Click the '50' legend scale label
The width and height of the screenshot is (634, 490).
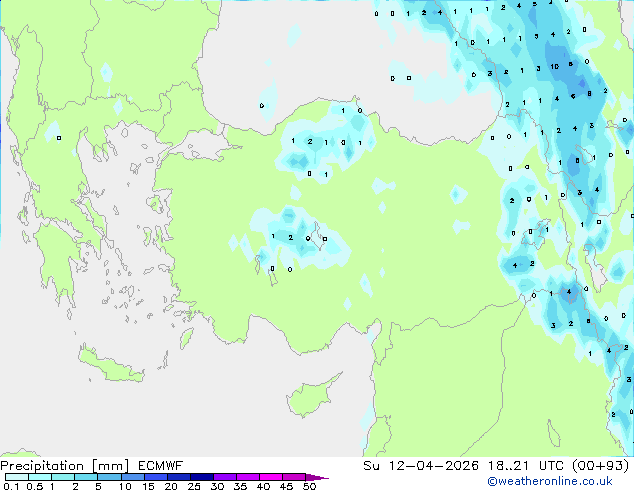click(309, 486)
